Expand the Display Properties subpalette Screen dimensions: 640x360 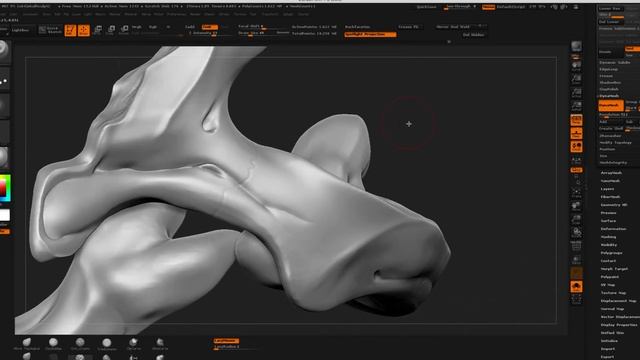(619, 325)
